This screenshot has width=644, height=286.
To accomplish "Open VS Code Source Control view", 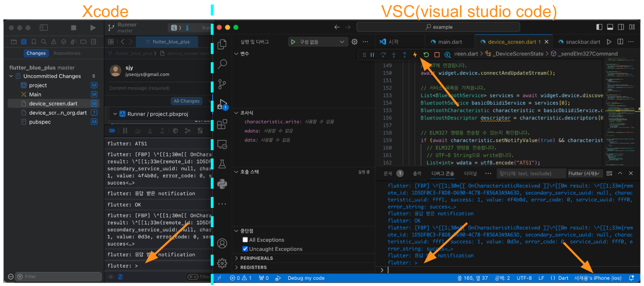I will [222, 84].
